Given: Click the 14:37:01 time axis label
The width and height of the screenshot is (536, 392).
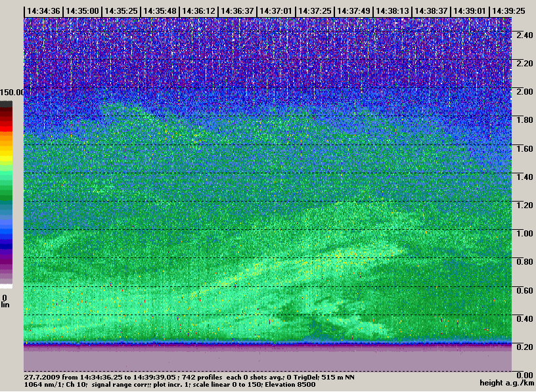Looking at the screenshot, I should 276,11.
